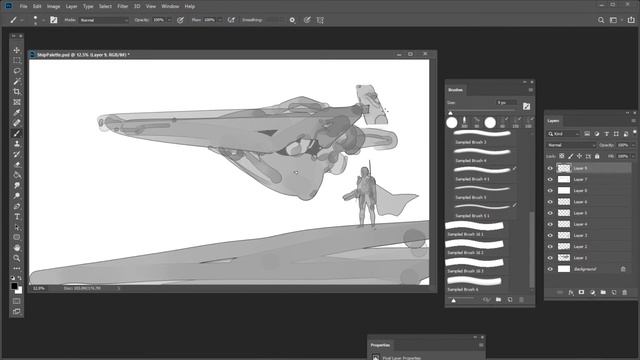Click the foreground color swatch
This screenshot has height=360, width=640.
click(x=14, y=286)
